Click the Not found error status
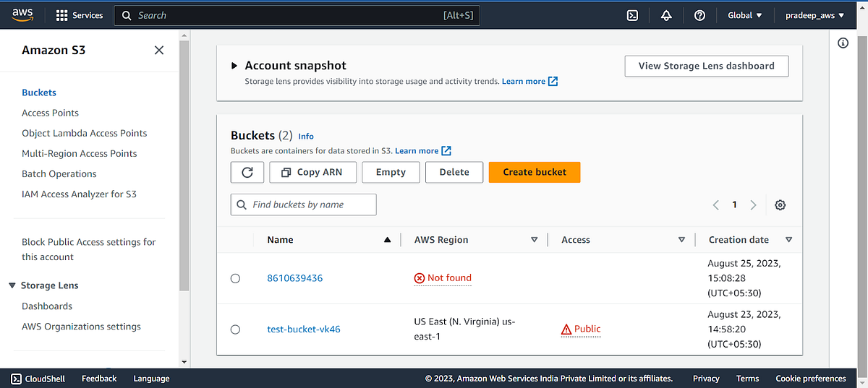868x388 pixels. (443, 278)
